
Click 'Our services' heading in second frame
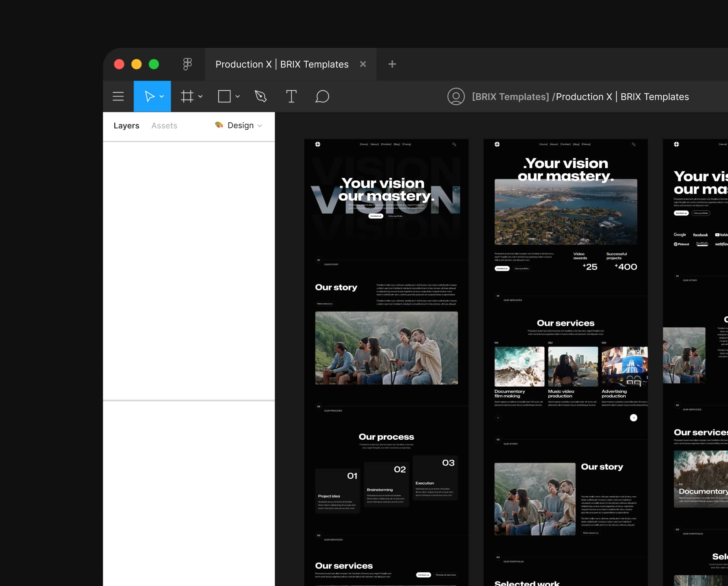coord(566,323)
